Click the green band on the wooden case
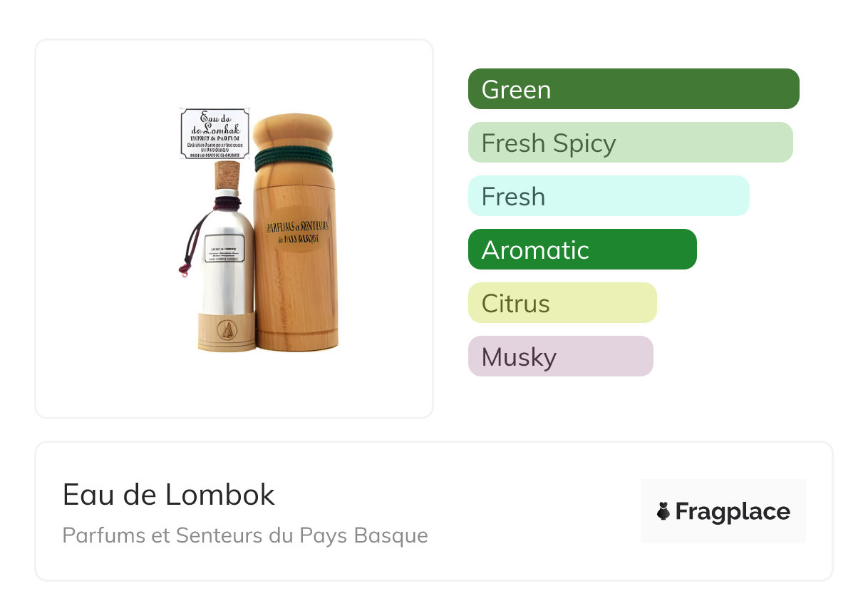This screenshot has height=616, width=868. 294,158
